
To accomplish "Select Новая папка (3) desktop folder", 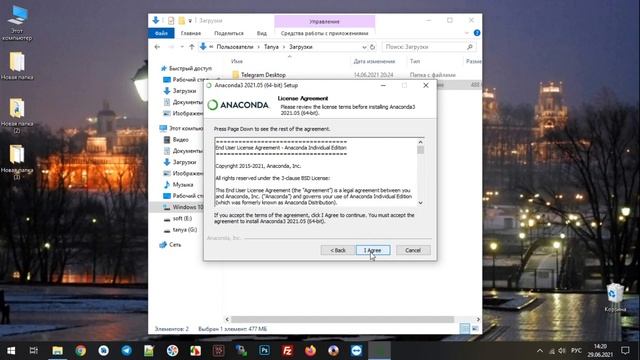I will (x=17, y=162).
